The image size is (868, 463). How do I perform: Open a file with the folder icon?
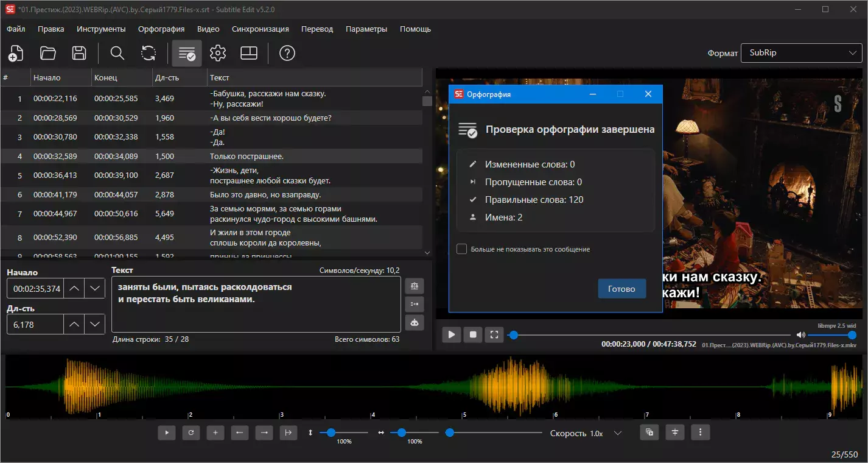click(x=47, y=53)
